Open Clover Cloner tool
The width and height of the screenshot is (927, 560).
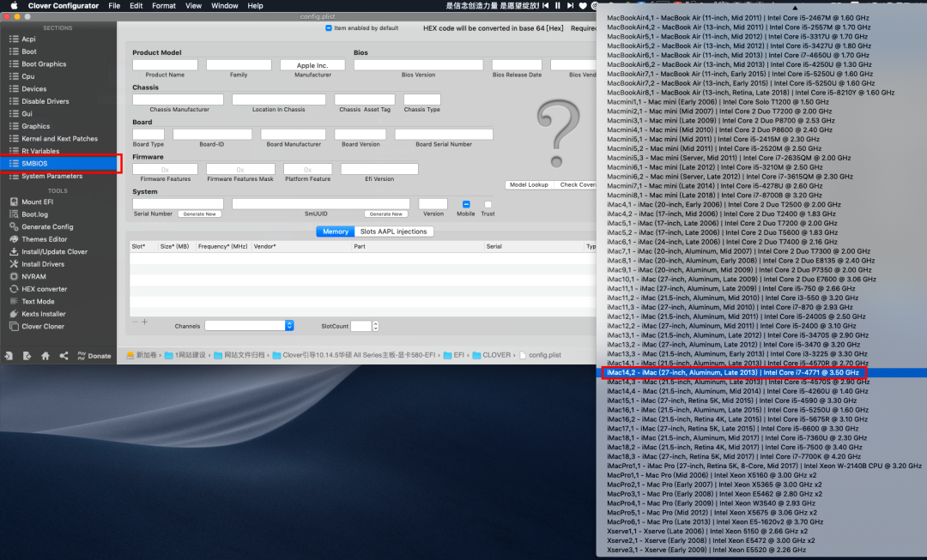[x=43, y=326]
